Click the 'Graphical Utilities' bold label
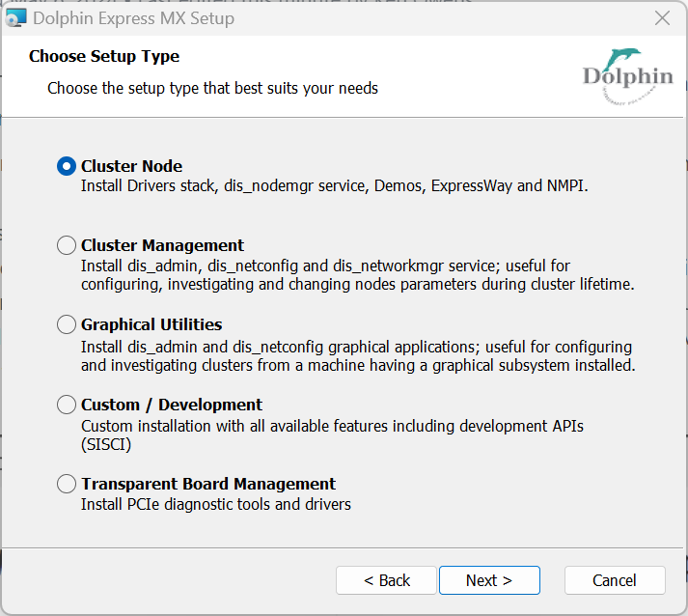Image resolution: width=688 pixels, height=616 pixels. (151, 324)
